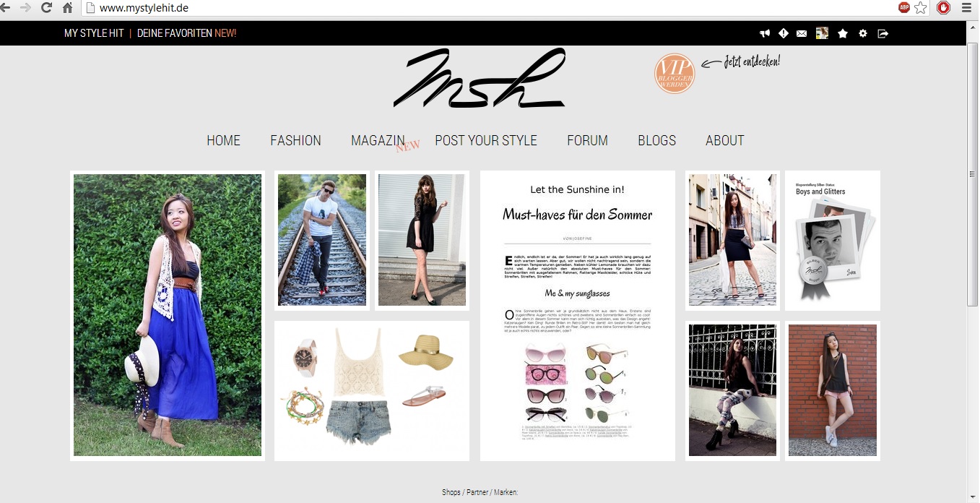Open favorites with the star icon in top bar
980x503 pixels.
pos(843,33)
